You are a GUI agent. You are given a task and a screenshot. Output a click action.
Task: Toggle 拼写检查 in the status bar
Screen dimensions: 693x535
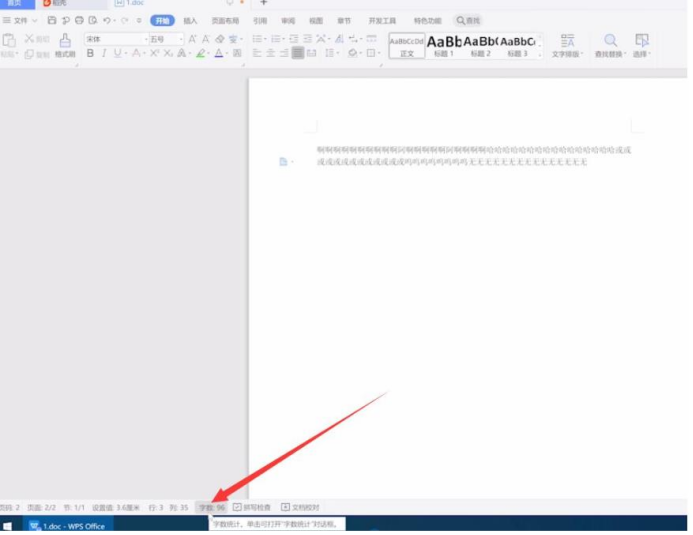coord(251,507)
